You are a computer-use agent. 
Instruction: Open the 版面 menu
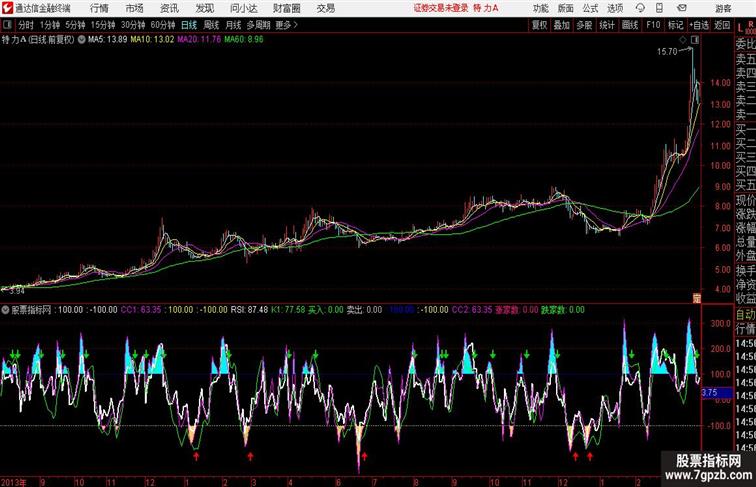coord(566,8)
